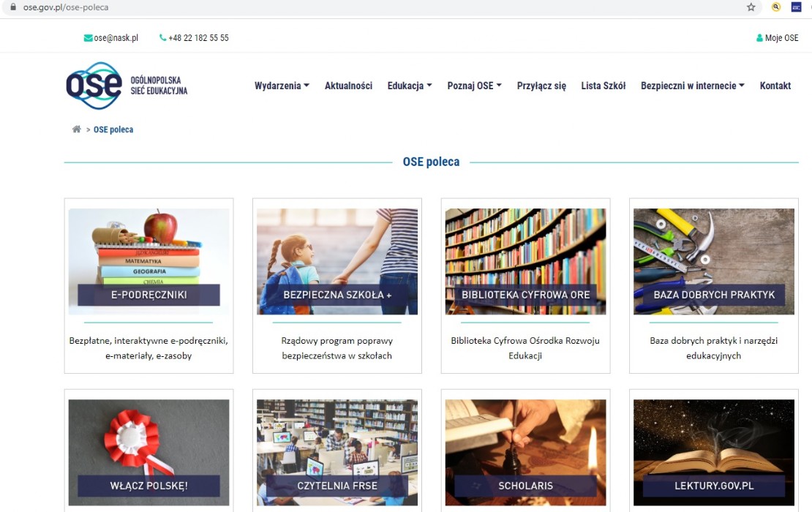Open the LEKTURY.GOV.PL thumbnail card
The image size is (812, 512).
click(714, 453)
